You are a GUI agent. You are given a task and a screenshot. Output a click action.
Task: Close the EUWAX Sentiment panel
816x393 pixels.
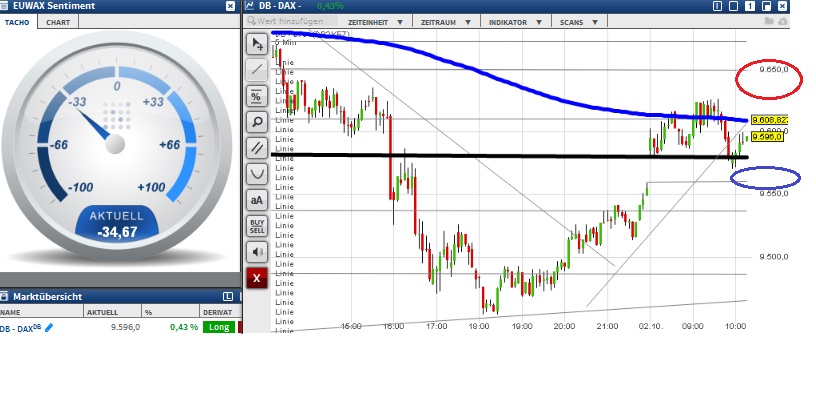click(231, 6)
